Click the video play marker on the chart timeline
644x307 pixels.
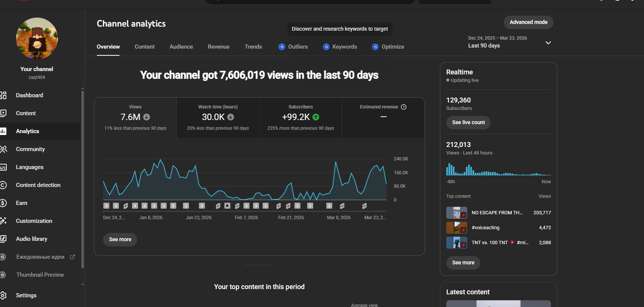[227, 206]
